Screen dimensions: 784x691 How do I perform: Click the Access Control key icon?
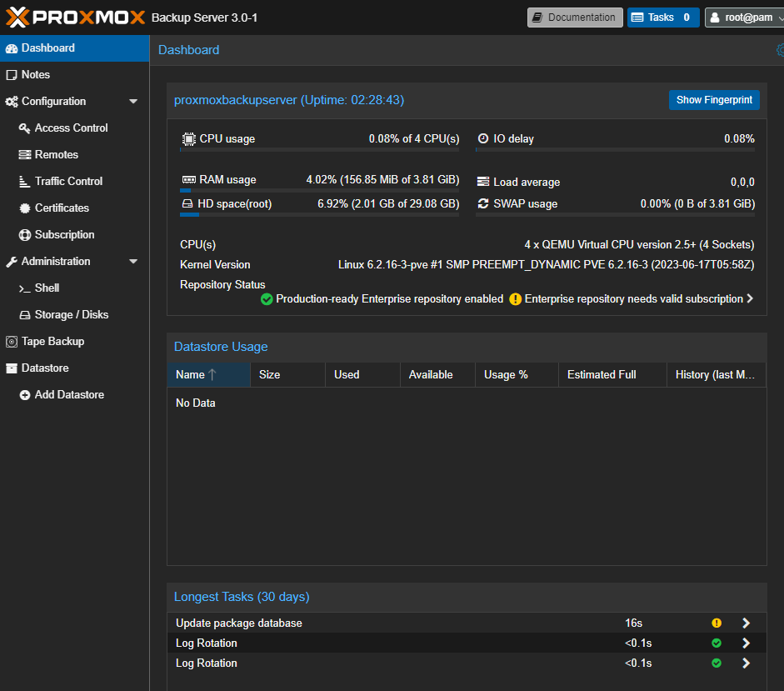(25, 128)
